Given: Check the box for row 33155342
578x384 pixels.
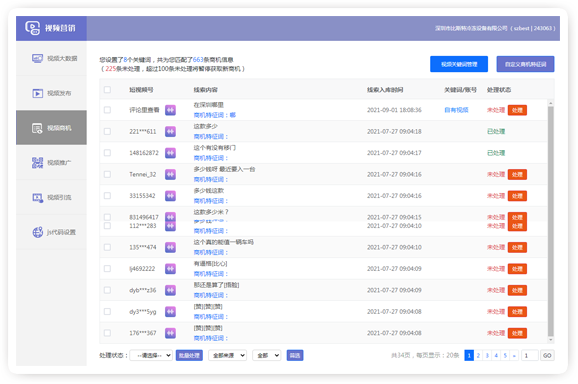Looking at the screenshot, I should coord(107,195).
